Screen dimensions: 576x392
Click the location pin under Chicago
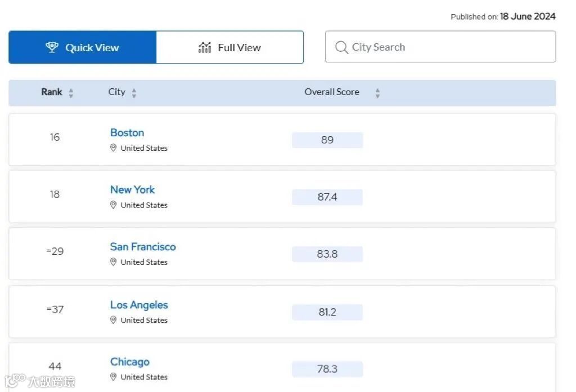click(x=113, y=377)
